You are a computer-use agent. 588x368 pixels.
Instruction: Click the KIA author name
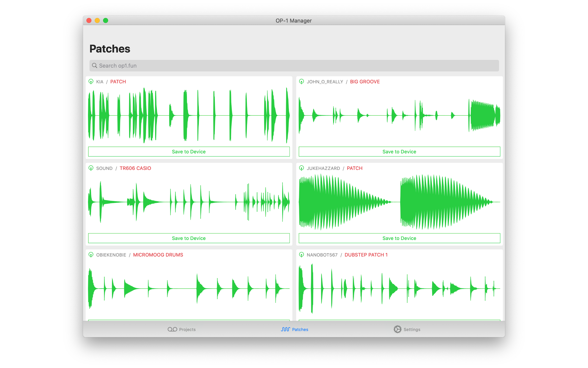click(100, 82)
